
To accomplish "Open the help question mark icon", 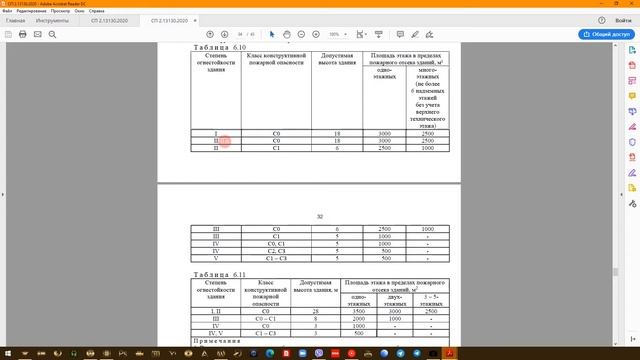I will point(602,20).
